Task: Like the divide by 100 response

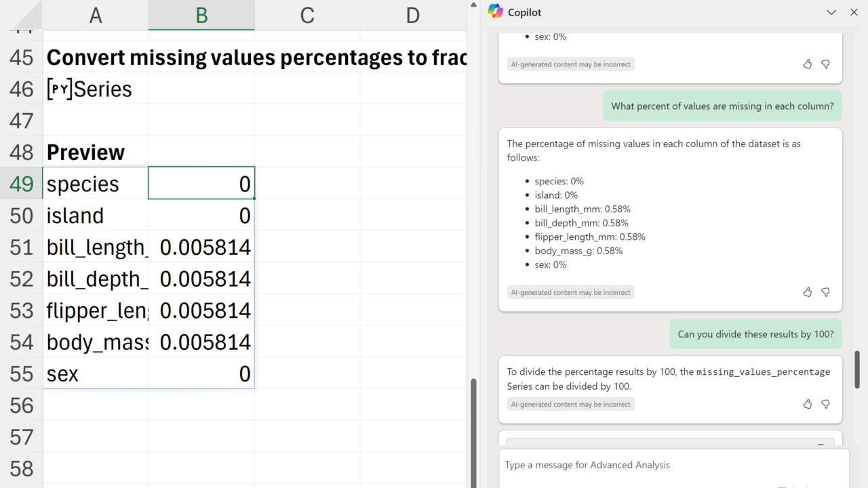Action: (807, 404)
